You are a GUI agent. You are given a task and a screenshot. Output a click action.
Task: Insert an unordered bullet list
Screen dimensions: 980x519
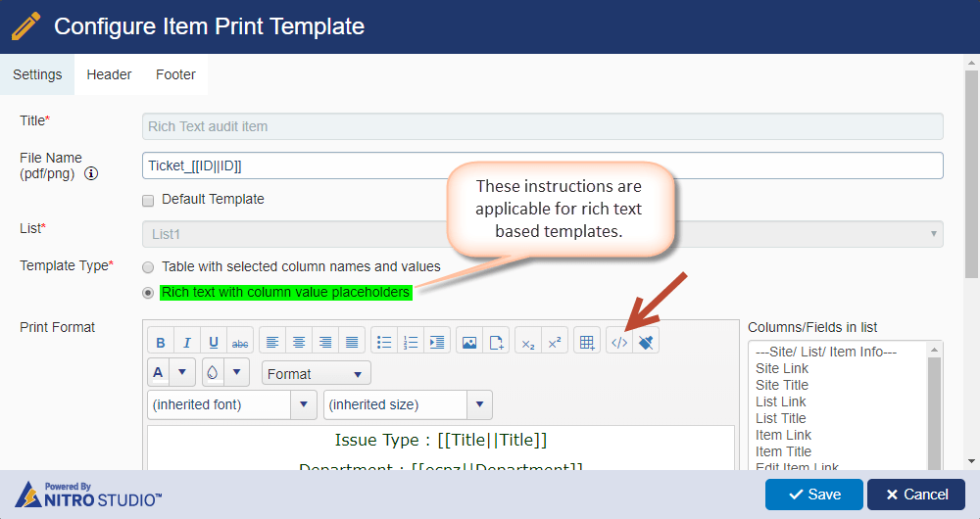click(384, 342)
